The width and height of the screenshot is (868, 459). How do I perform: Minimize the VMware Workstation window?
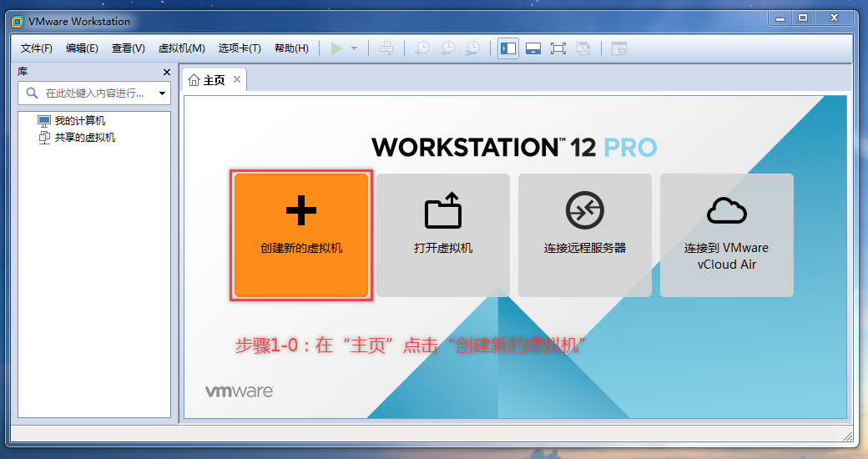(780, 18)
